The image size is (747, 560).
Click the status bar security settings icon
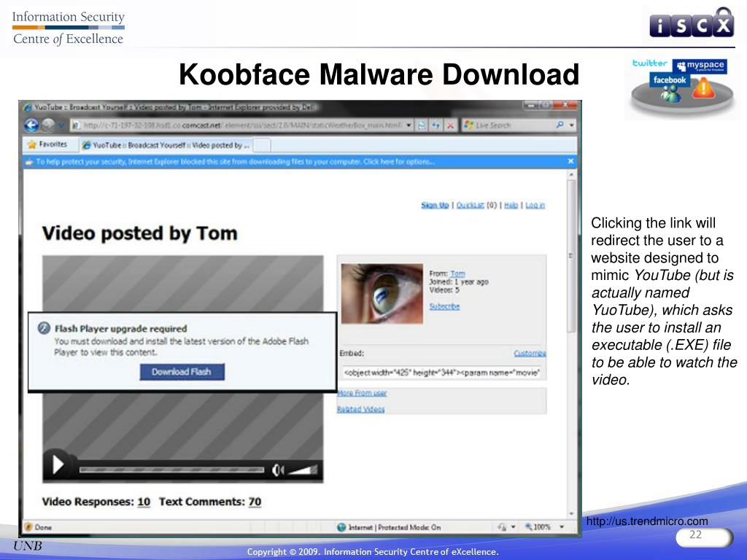(x=502, y=527)
